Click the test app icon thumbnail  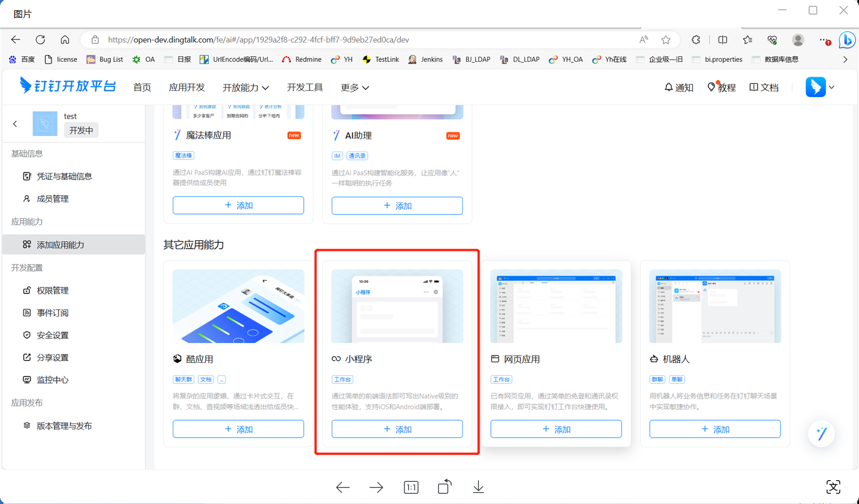(45, 124)
